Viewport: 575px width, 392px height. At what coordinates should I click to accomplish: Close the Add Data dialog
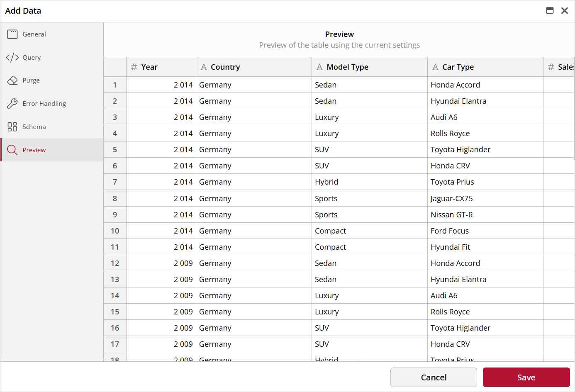[565, 11]
